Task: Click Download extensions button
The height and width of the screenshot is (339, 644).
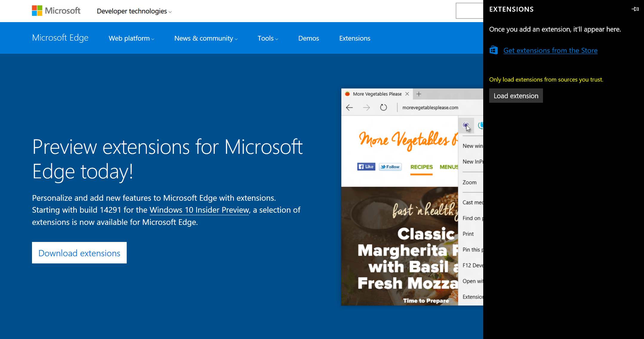Action: click(79, 253)
